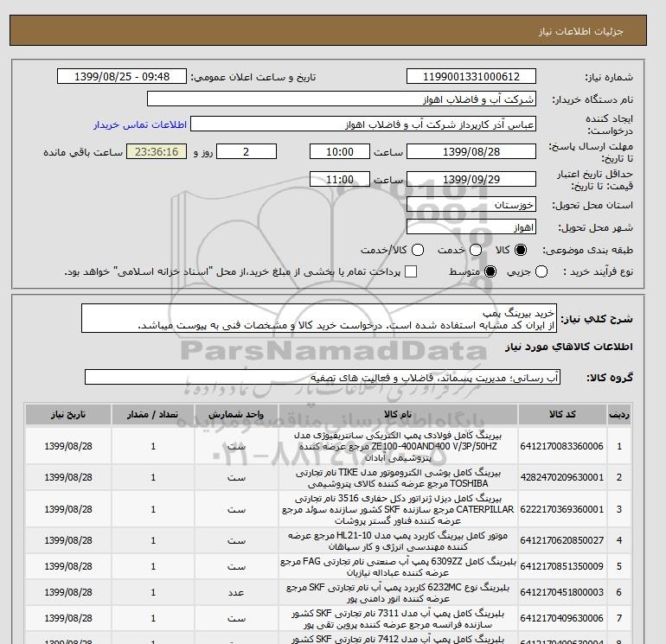Tick the اسناد خزانه اسلامی payment checkbox
This screenshot has height=644, width=666.
coord(411,271)
